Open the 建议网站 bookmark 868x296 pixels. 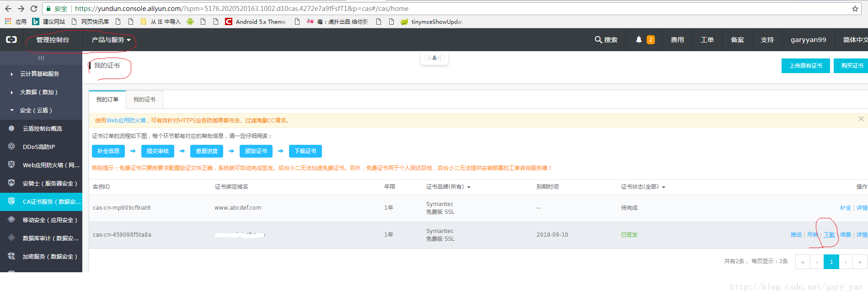click(x=49, y=21)
